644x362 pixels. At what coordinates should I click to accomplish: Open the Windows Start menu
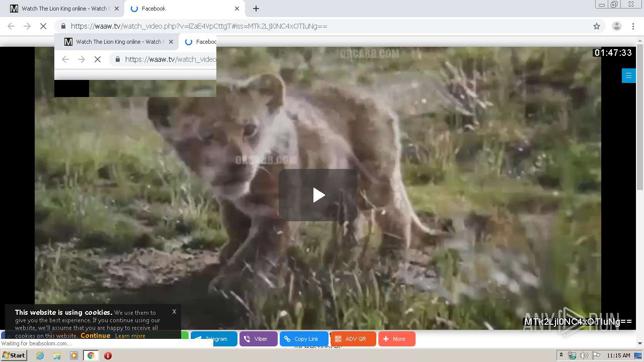tap(14, 355)
